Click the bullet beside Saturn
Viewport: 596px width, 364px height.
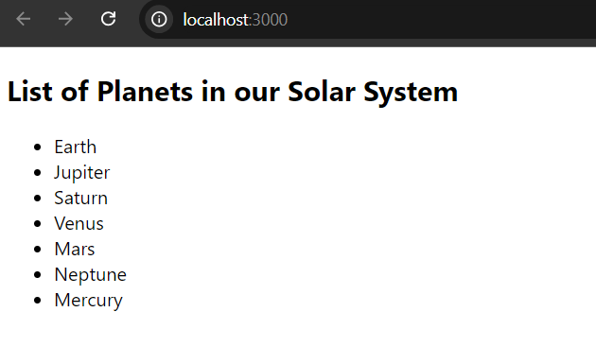tap(37, 198)
